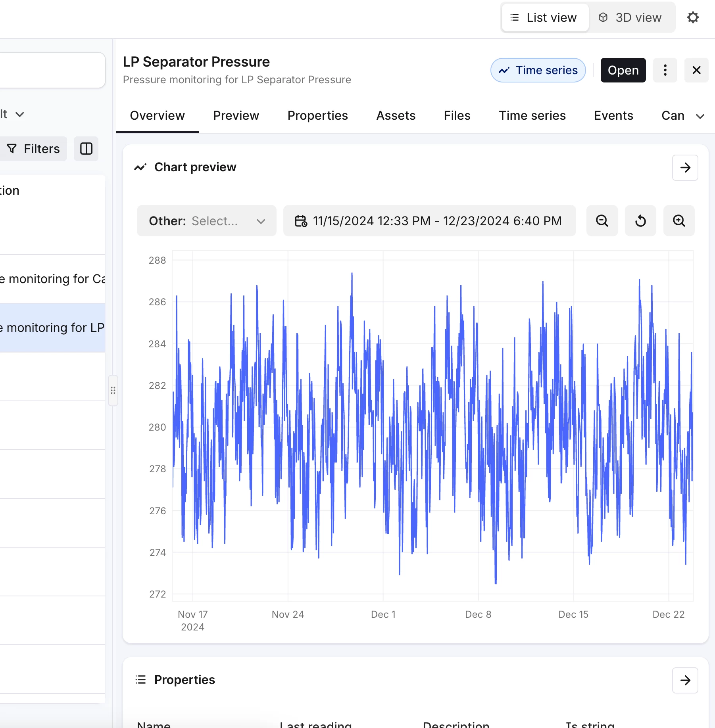The image size is (715, 728).
Task: Click the Time series type chip
Action: click(538, 70)
